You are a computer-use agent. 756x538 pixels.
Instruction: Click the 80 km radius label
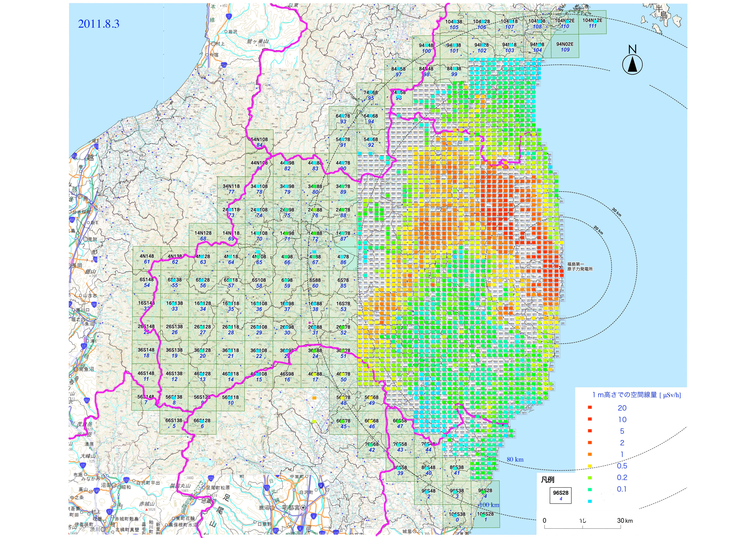[515, 459]
